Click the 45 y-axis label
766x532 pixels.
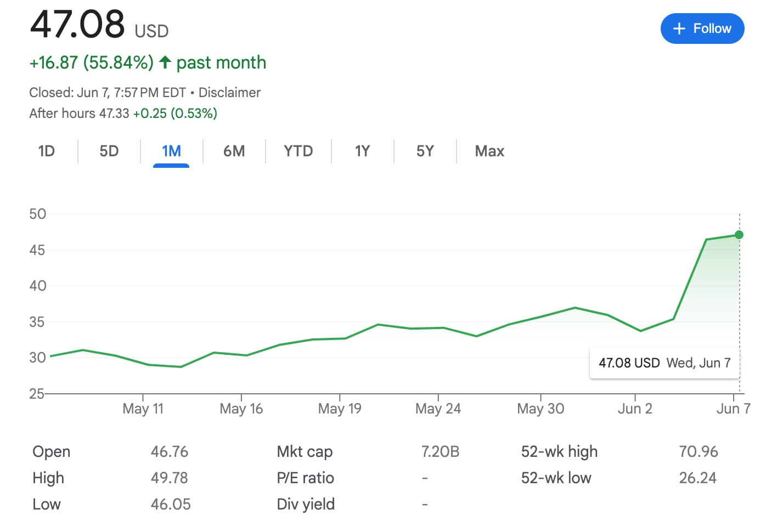point(38,250)
